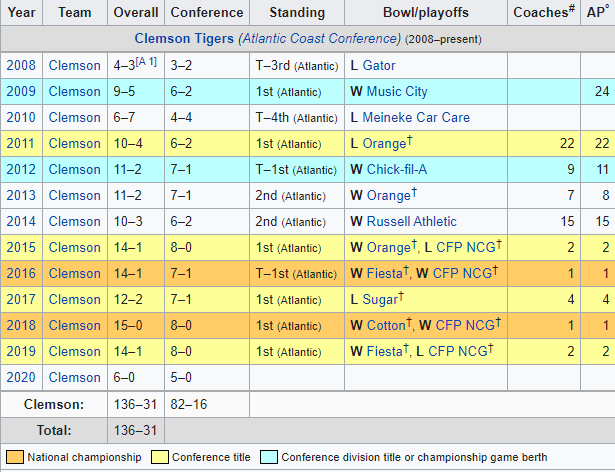Open the 2013 season year link
The width and height of the screenshot is (615, 472).
coord(21,195)
